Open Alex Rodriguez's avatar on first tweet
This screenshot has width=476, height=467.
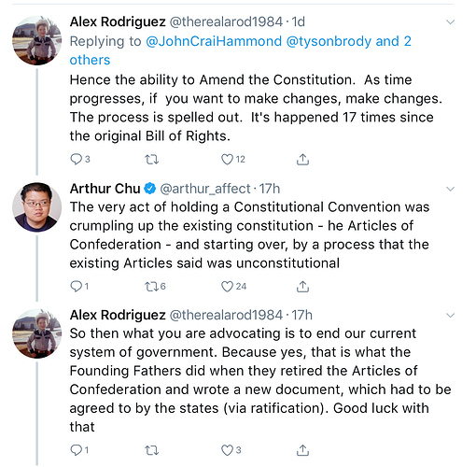[x=36, y=40]
